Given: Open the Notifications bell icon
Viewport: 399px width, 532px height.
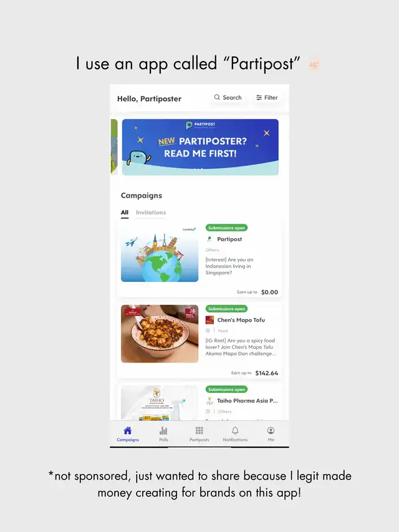Looking at the screenshot, I should (x=235, y=430).
